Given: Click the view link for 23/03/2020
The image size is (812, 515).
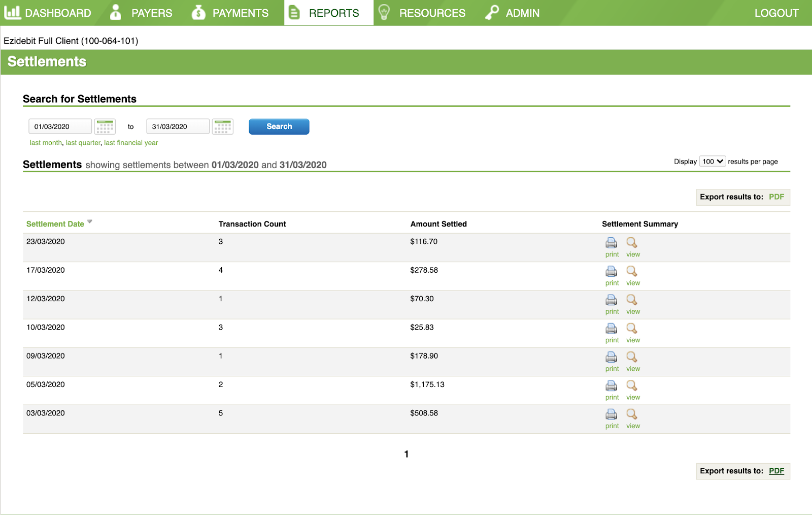Looking at the screenshot, I should pyautogui.click(x=633, y=254).
